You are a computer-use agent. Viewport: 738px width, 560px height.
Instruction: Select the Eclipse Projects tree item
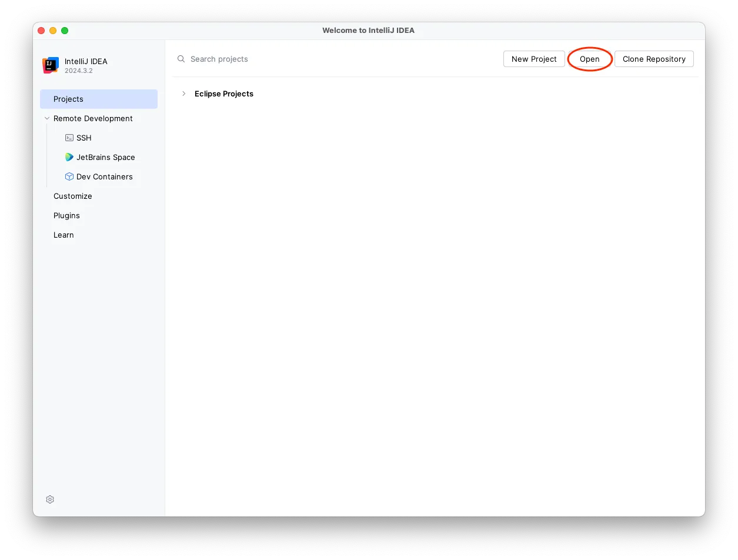click(x=224, y=94)
